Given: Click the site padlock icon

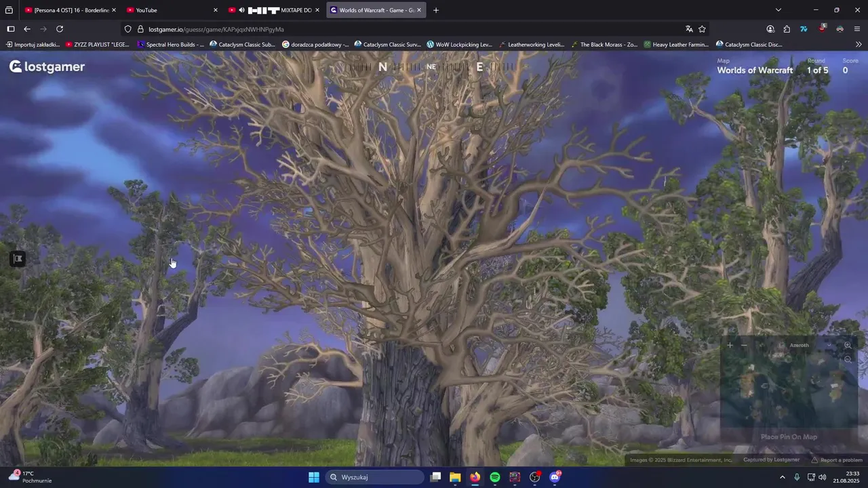Looking at the screenshot, I should pos(140,29).
